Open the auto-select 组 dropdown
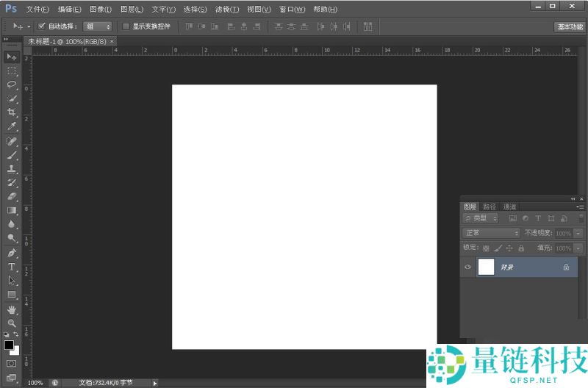Screen dimensions: 588x388 [x=97, y=26]
